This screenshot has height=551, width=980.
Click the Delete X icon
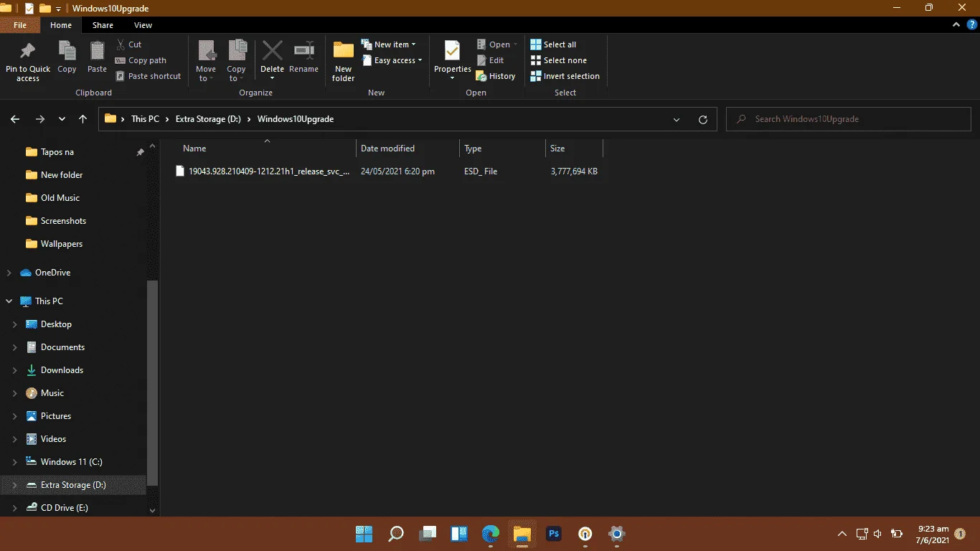point(272,51)
